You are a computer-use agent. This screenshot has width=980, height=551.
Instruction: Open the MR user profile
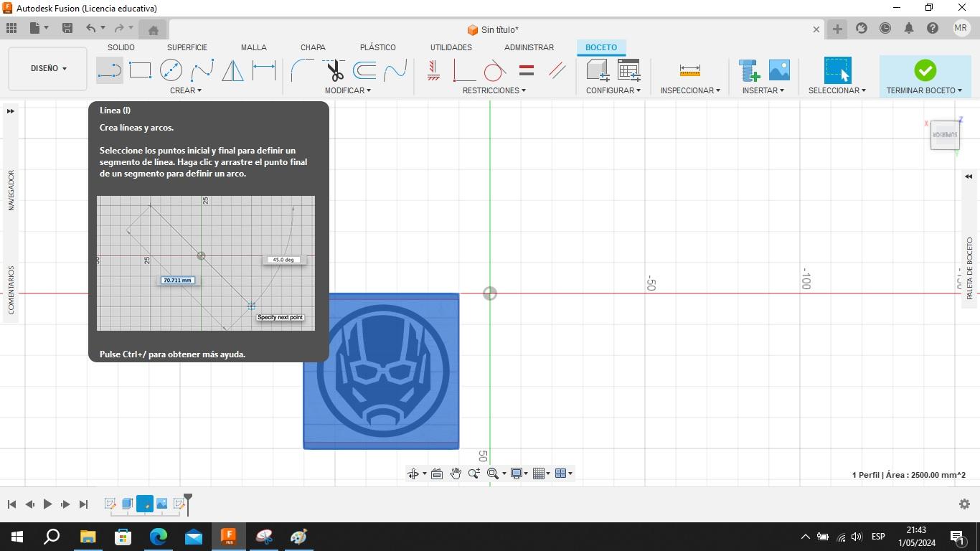(961, 28)
